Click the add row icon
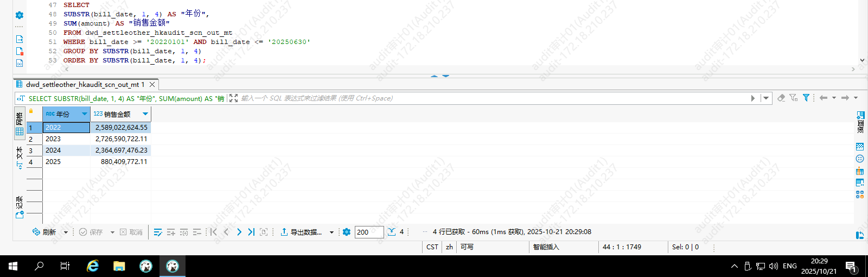This screenshot has height=277, width=868. (x=171, y=232)
